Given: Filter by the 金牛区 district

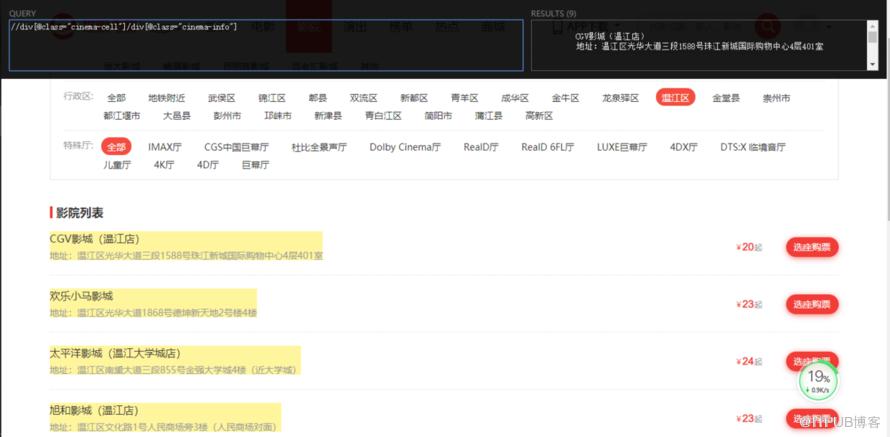Looking at the screenshot, I should tap(565, 98).
